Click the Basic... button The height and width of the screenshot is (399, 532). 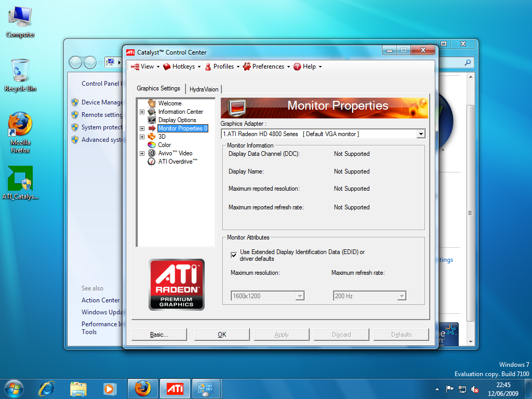click(159, 334)
